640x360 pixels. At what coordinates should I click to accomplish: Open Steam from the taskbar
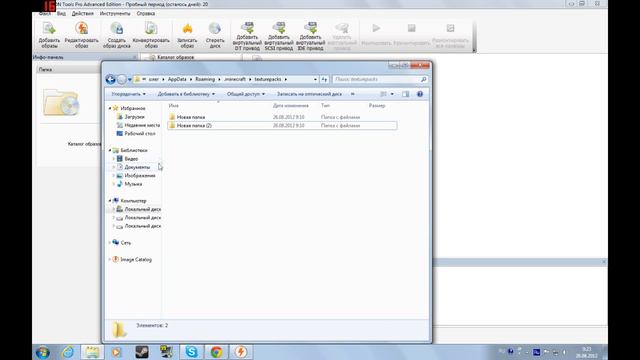pyautogui.click(x=142, y=352)
